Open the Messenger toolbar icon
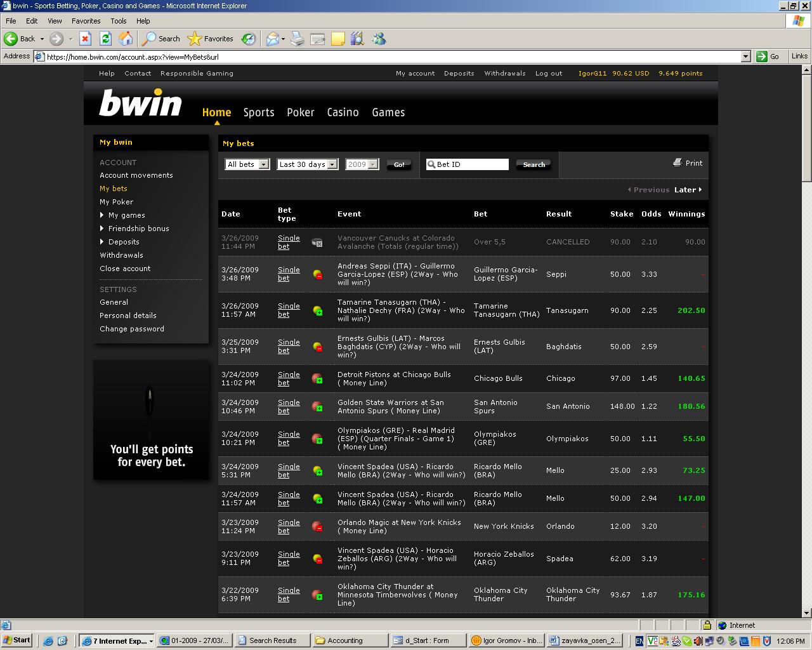 (x=379, y=39)
